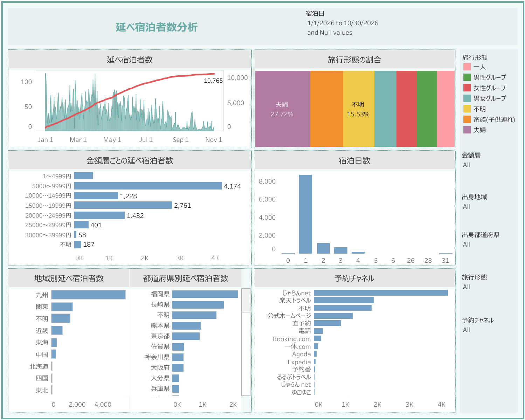Click the Booking.com channel bar

[x=317, y=339]
